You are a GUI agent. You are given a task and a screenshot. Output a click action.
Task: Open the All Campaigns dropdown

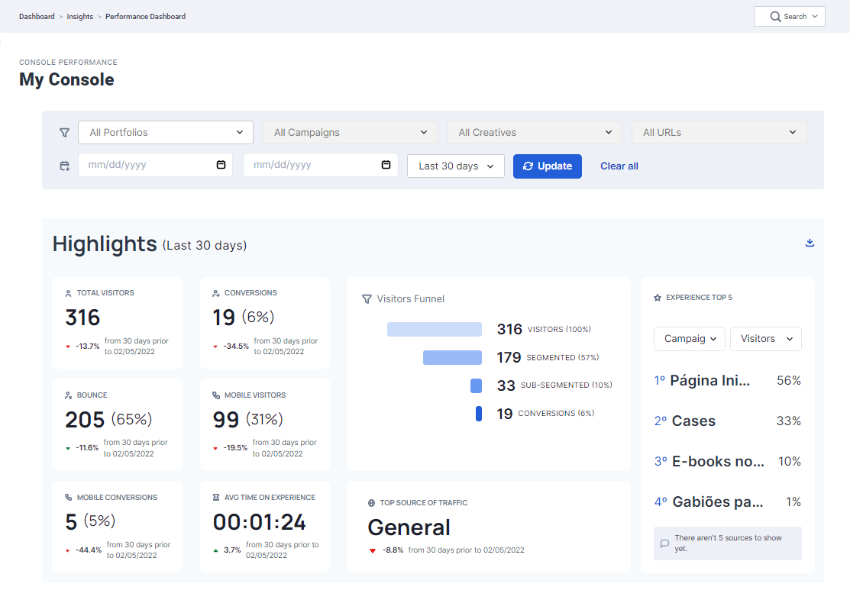tap(351, 133)
